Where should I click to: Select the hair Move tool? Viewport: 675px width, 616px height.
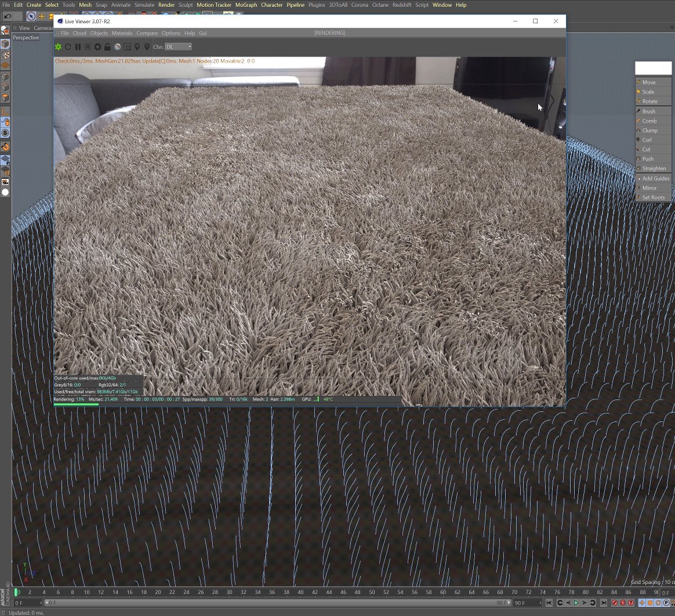pos(653,82)
